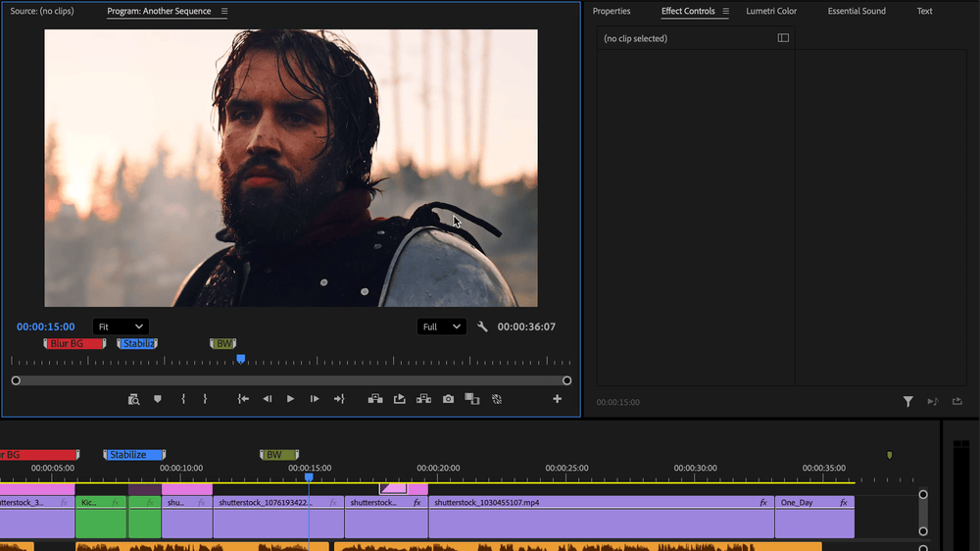Open the Effect Controls panel menu
980x551 pixels.
pyautogui.click(x=726, y=12)
